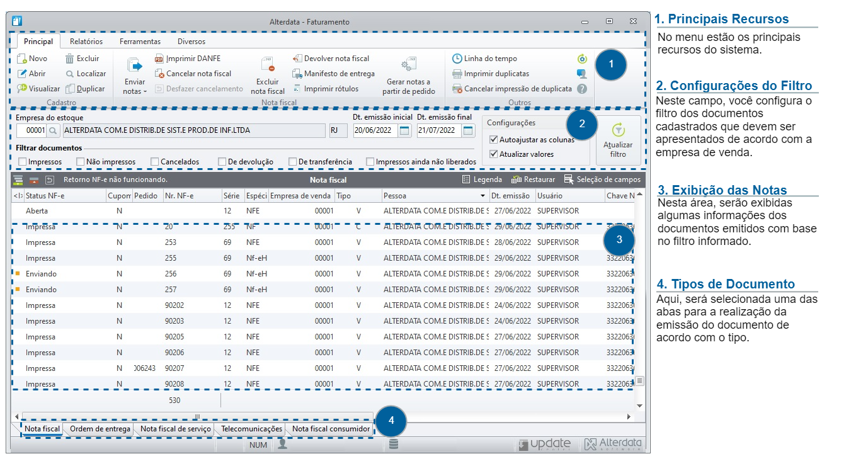Switch to the Relatórios ribbon tab
The width and height of the screenshot is (868, 466).
[86, 42]
